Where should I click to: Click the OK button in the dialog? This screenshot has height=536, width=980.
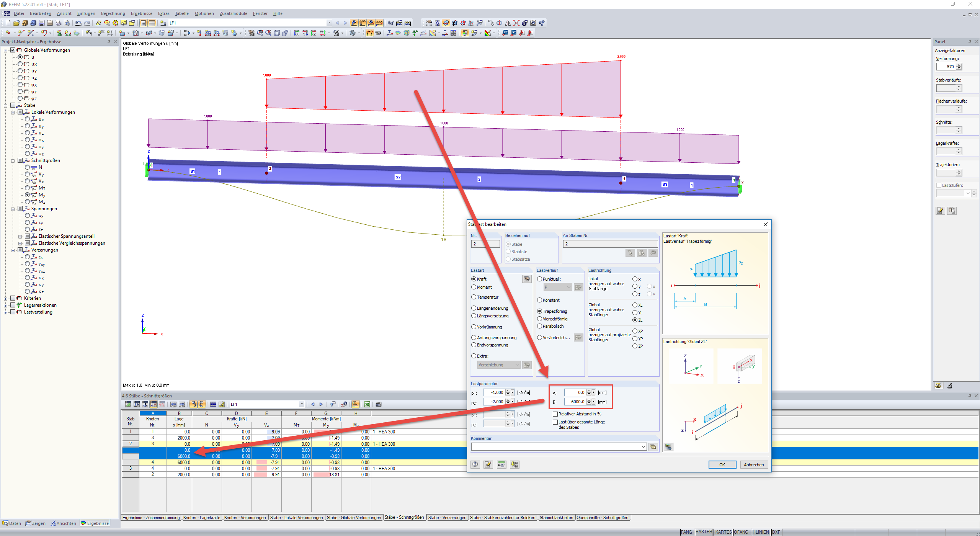click(x=722, y=465)
